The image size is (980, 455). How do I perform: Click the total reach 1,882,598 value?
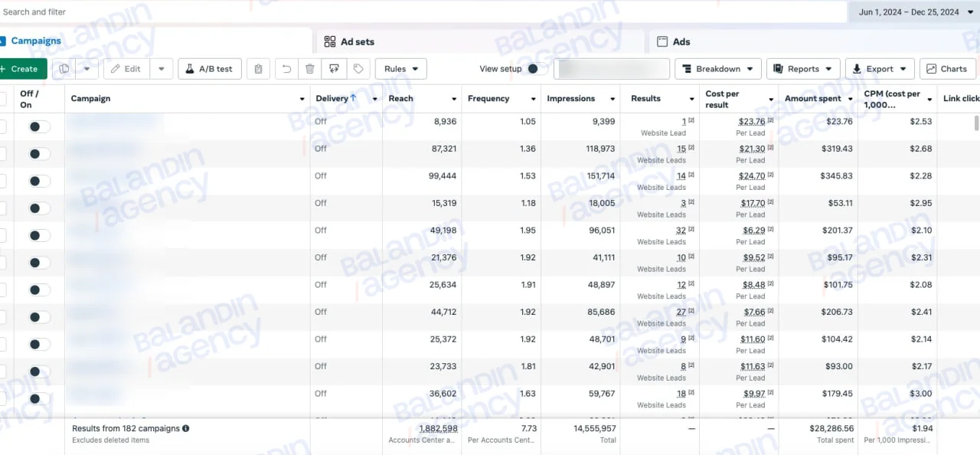pyautogui.click(x=438, y=429)
